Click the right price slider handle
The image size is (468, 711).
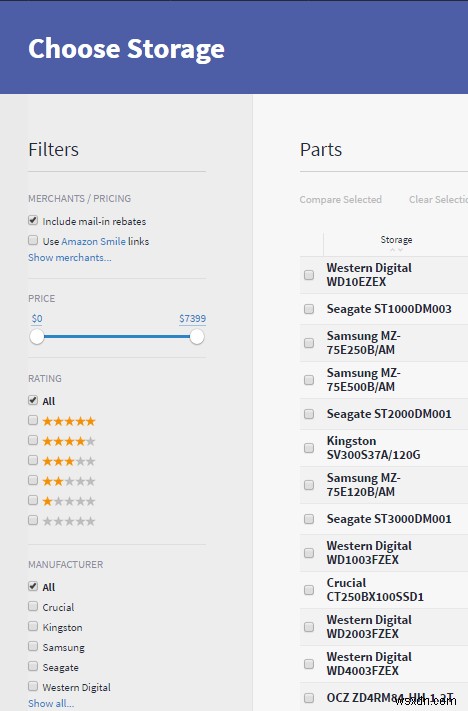(197, 337)
